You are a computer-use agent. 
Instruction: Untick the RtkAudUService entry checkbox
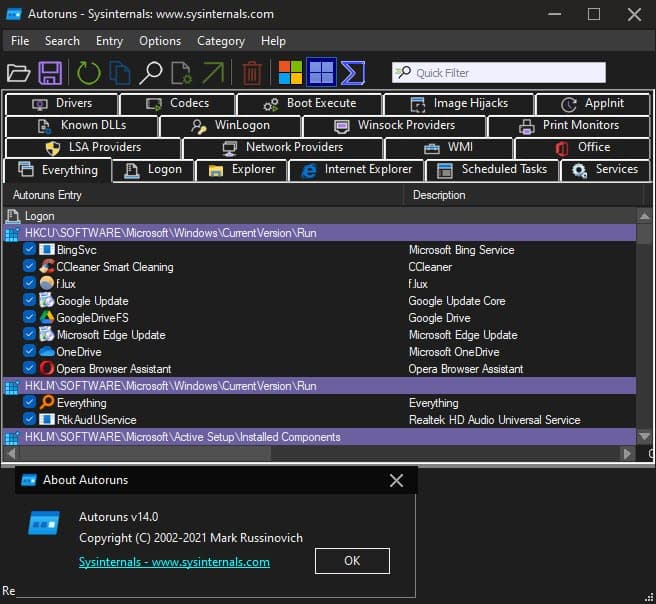[x=29, y=420]
